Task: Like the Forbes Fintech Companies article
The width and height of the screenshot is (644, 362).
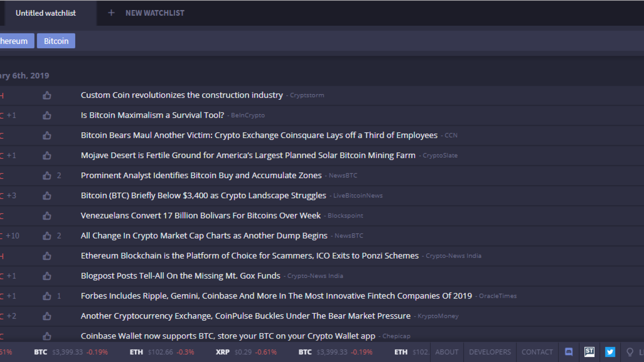Action: pos(47,296)
